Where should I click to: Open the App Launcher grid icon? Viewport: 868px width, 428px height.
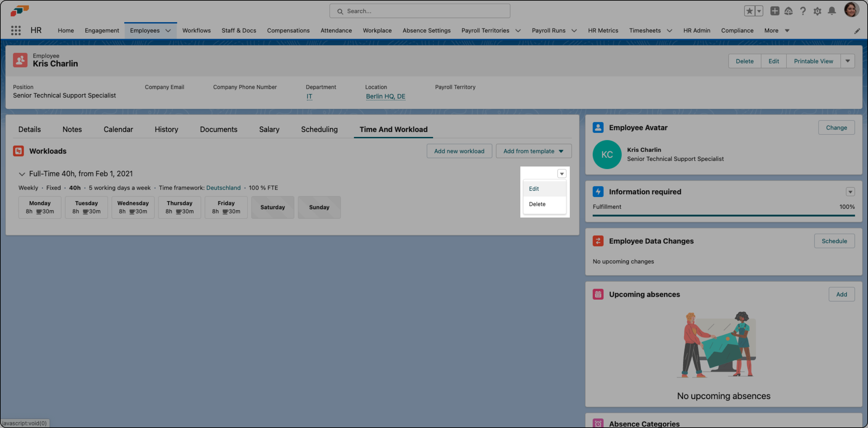16,30
